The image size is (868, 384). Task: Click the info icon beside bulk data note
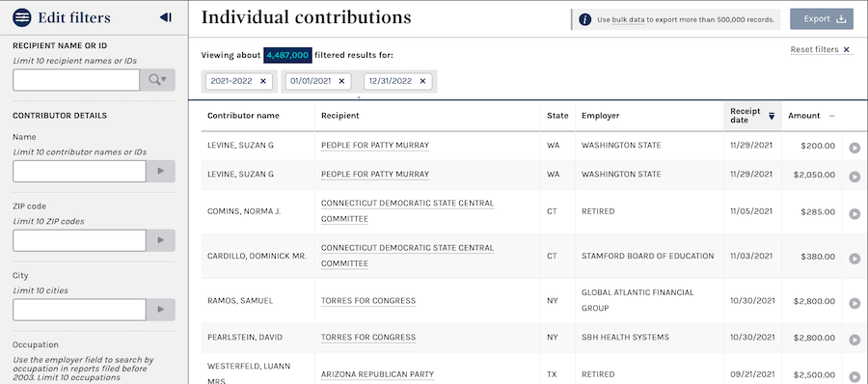coord(584,19)
